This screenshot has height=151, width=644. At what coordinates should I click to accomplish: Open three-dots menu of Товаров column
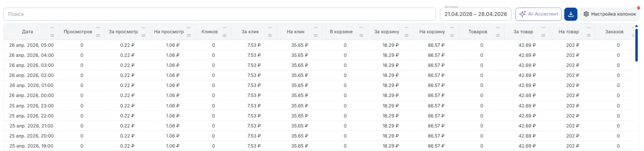[x=497, y=28]
